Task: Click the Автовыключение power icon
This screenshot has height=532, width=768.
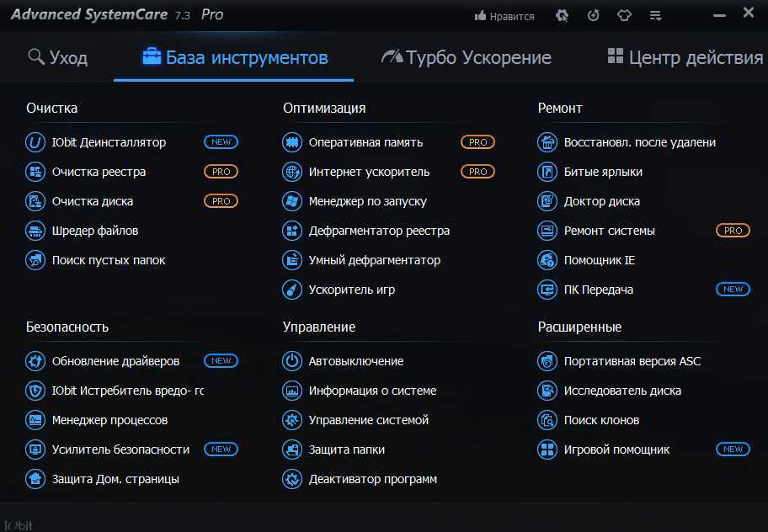Action: click(292, 361)
